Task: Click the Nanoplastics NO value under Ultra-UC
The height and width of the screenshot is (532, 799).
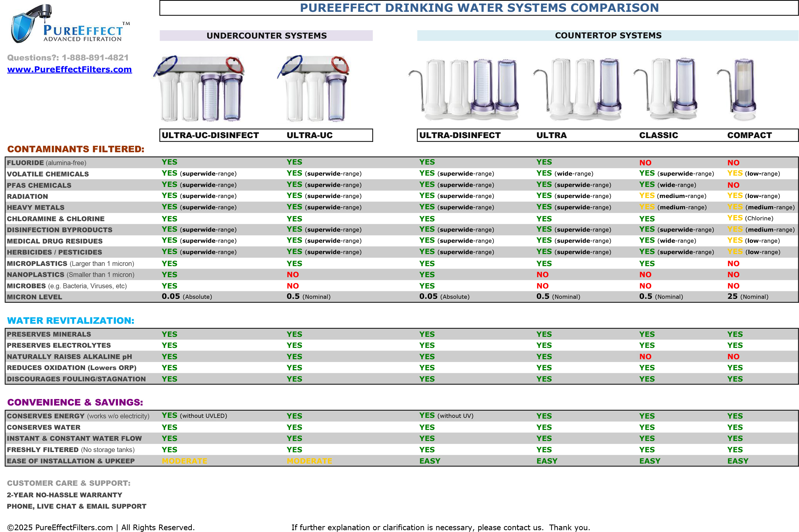Action: pyautogui.click(x=293, y=275)
